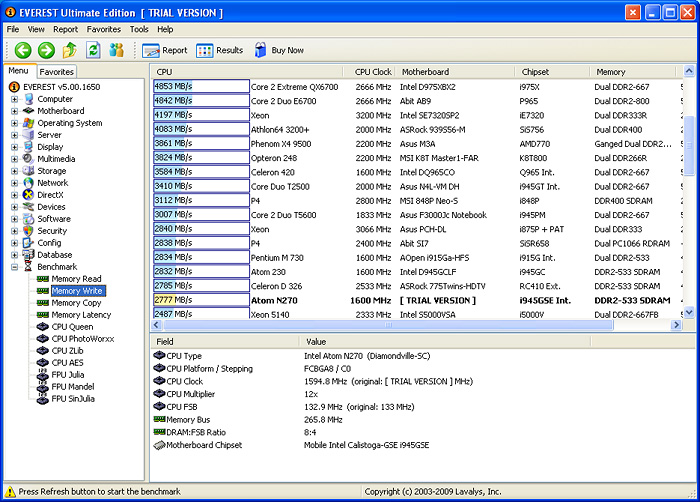The width and height of the screenshot is (700, 502).
Task: Open the Results toolbar button
Action: click(x=219, y=50)
